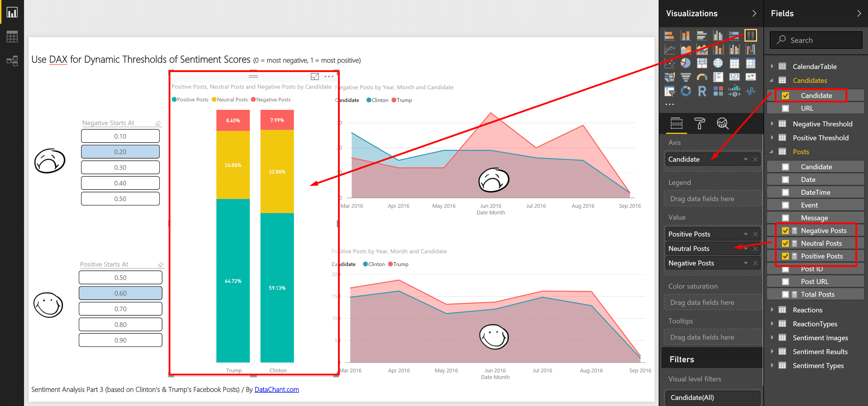Viewport: 868px width, 406px height.
Task: Expand the CalendarTable table
Action: [772, 66]
